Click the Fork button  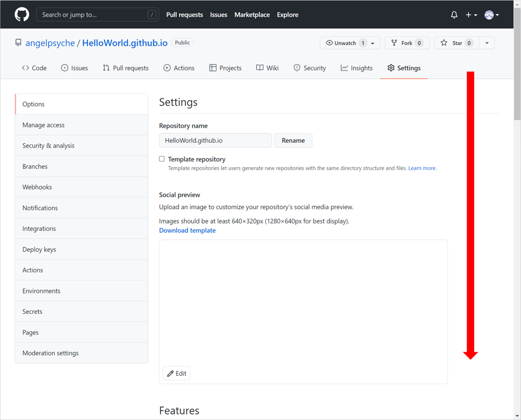coord(407,43)
